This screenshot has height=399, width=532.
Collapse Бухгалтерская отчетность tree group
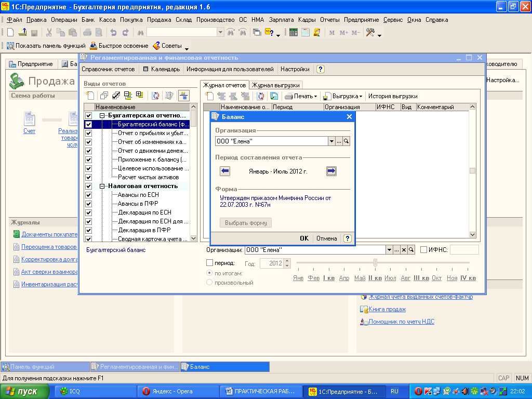102,115
